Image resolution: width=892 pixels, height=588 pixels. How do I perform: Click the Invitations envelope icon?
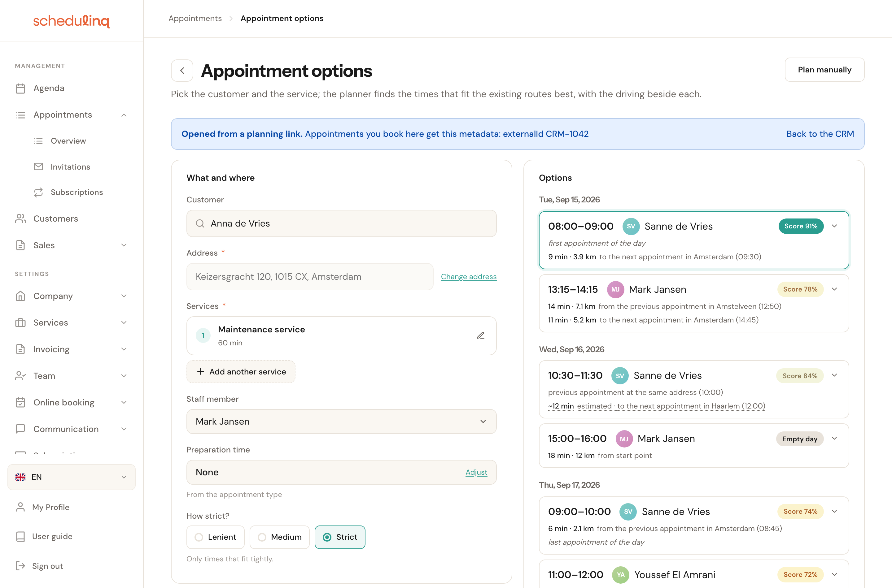point(38,166)
